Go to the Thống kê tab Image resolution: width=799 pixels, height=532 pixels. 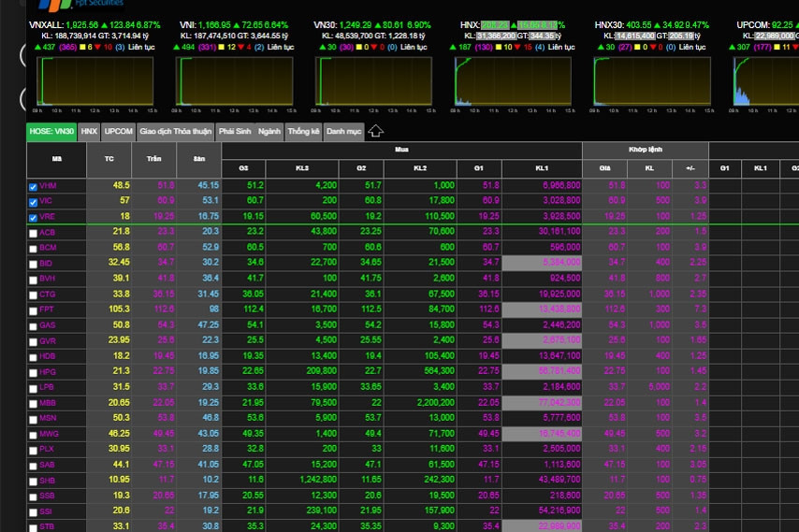(303, 132)
